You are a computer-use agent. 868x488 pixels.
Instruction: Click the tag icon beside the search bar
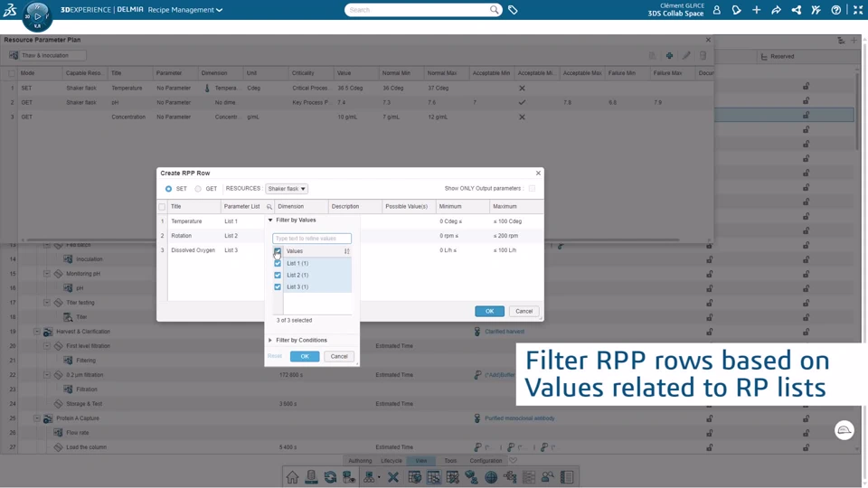point(513,10)
